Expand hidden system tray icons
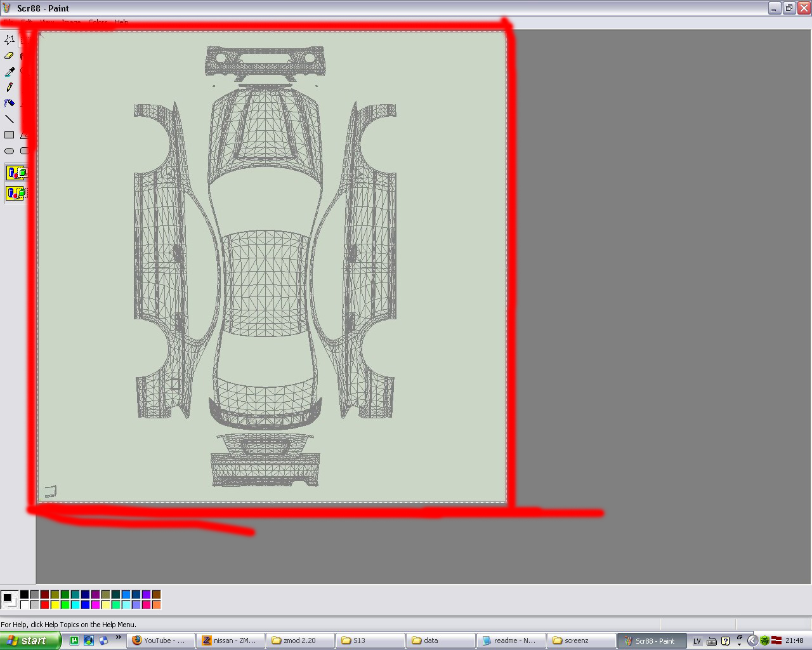 [x=752, y=640]
